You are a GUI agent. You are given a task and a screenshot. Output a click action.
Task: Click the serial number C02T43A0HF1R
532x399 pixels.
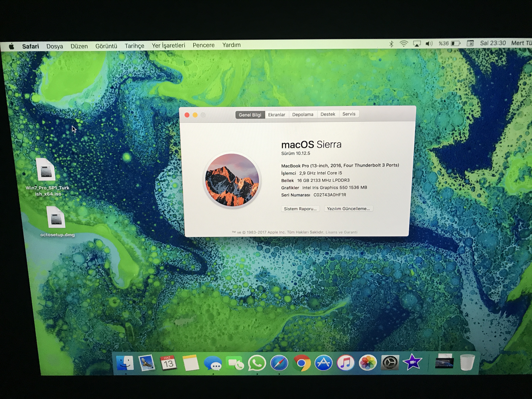coord(329,195)
